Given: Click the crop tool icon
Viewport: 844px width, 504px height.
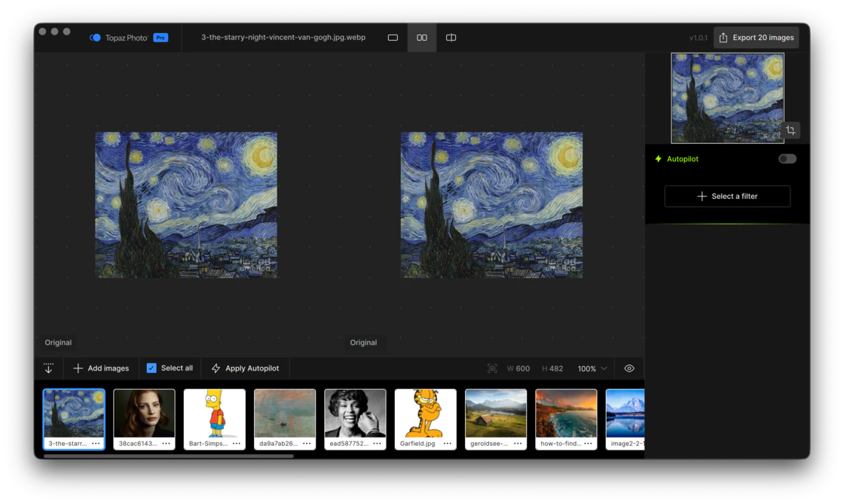Looking at the screenshot, I should (790, 130).
